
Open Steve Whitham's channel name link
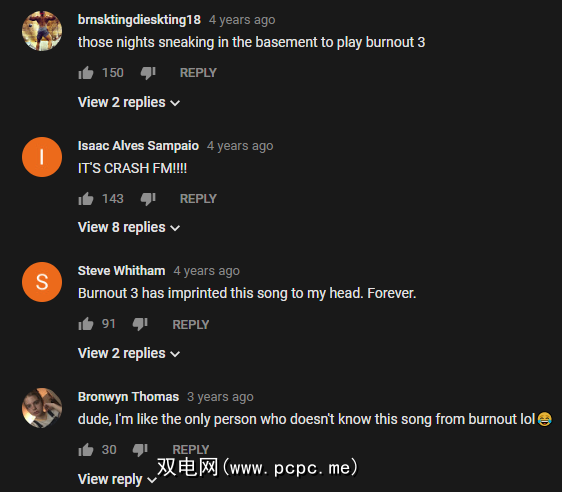click(x=122, y=271)
